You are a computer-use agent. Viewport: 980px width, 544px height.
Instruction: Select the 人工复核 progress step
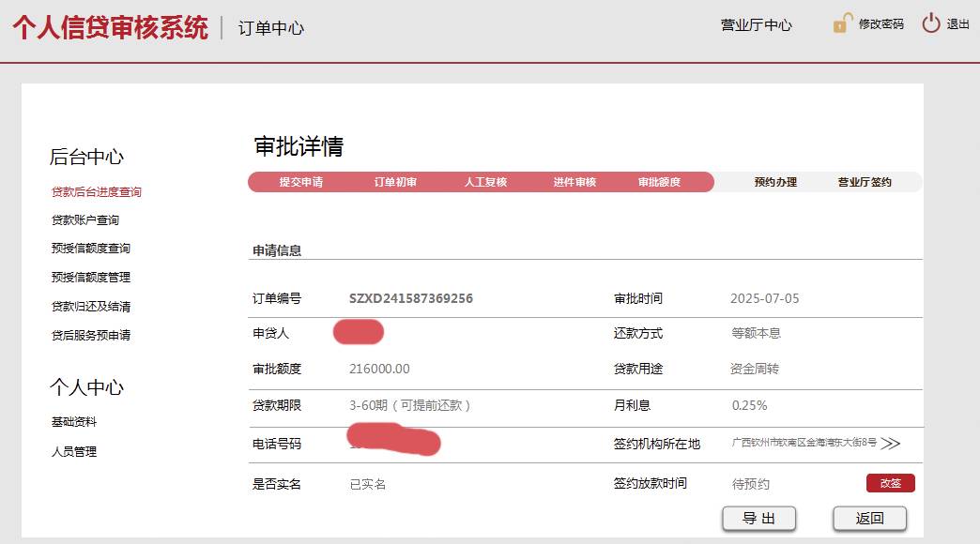485,182
